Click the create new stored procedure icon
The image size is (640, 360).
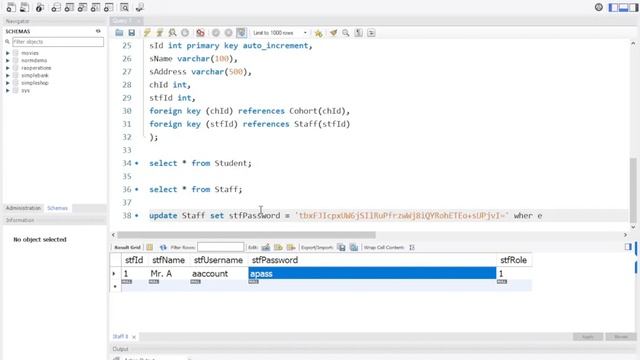point(96,7)
